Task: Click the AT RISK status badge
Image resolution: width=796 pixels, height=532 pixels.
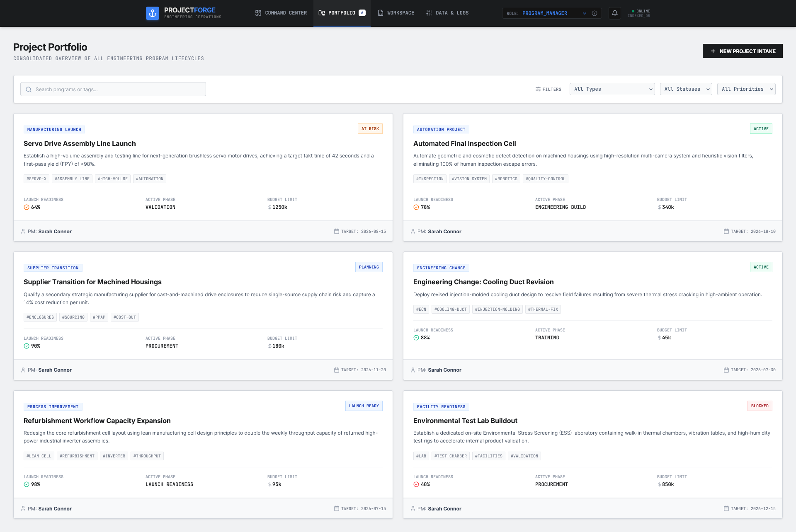Action: tap(370, 129)
